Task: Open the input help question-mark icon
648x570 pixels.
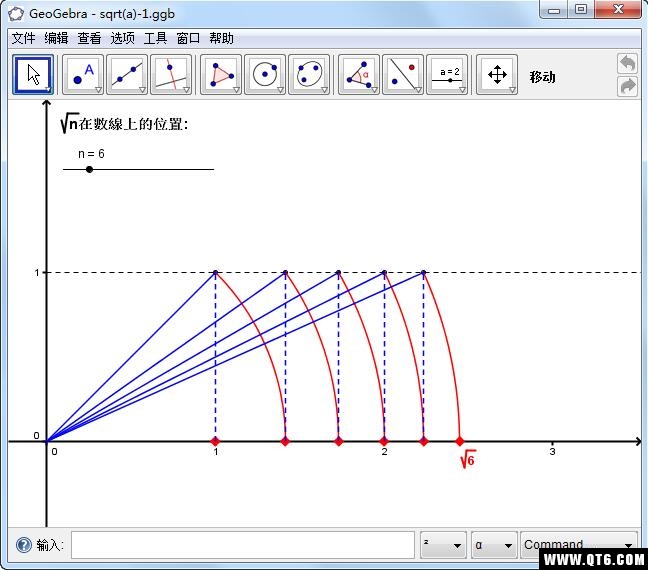Action: tap(23, 545)
